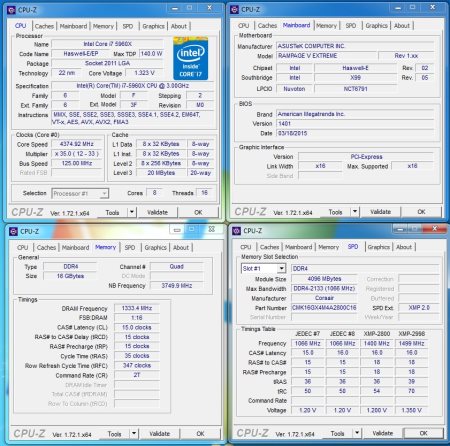450x446 pixels.
Task: Open the Tools dropdown arrow in the Mainboard window
Action: coord(355,211)
